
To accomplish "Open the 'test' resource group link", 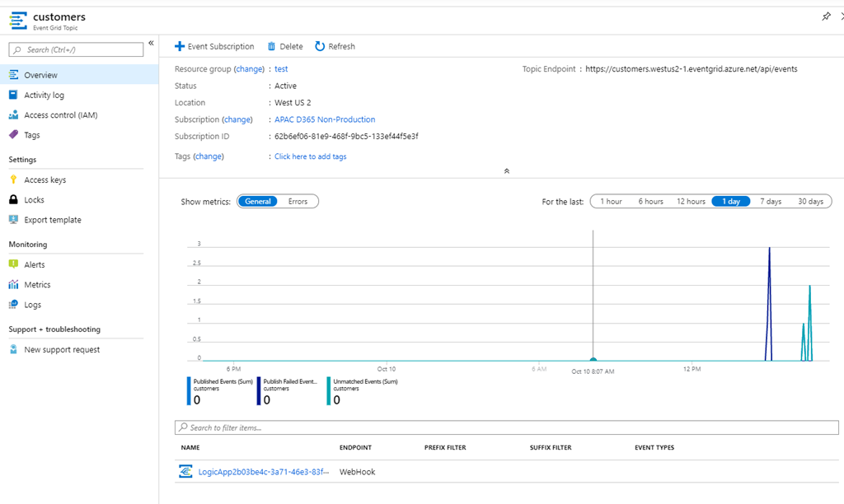I will [281, 69].
